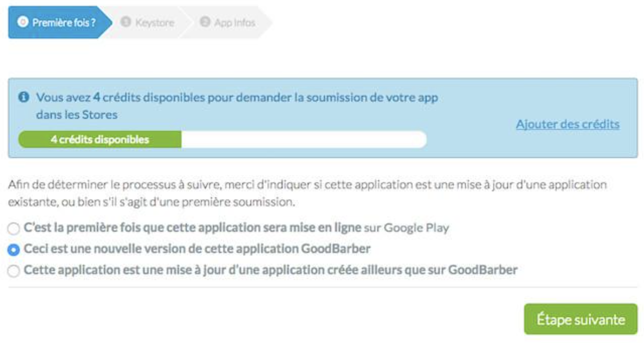
Task: Click the Ajouter des crédits link
Action: [567, 124]
